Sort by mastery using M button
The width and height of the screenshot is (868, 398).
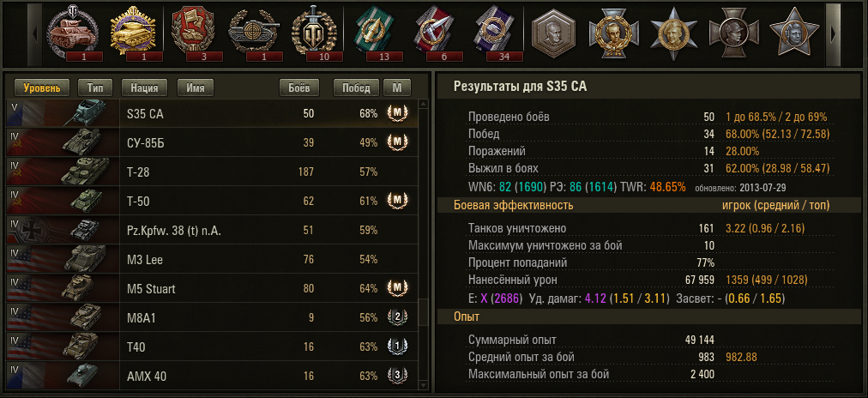tap(396, 88)
